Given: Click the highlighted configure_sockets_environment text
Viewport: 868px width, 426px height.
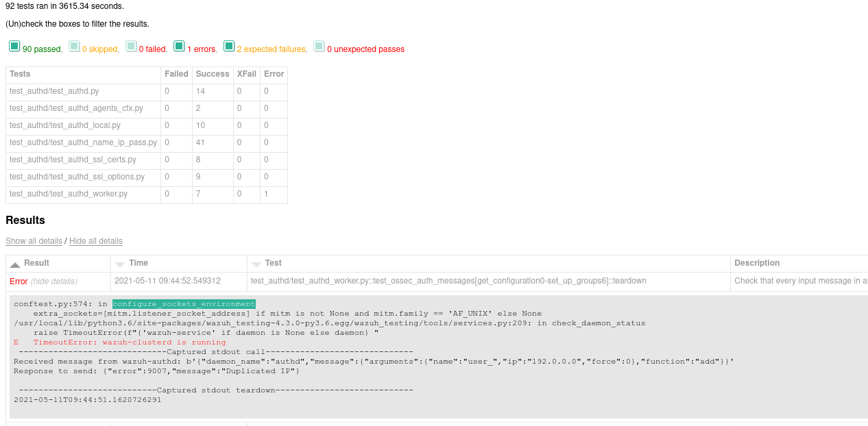Looking at the screenshot, I should click(184, 304).
